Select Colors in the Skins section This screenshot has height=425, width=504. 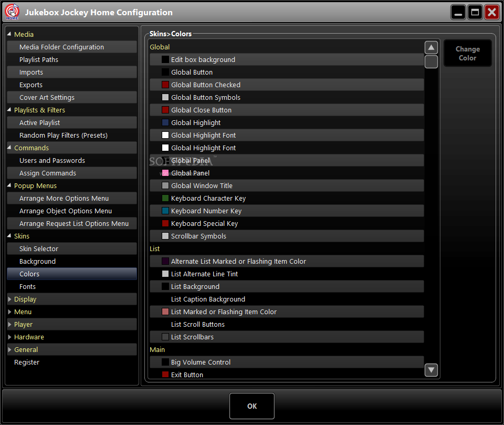[72, 274]
